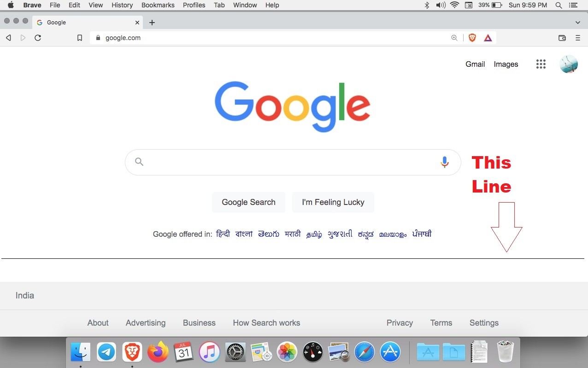The width and height of the screenshot is (588, 368).
Task: Open the Preview app in dock
Action: pyautogui.click(x=339, y=352)
